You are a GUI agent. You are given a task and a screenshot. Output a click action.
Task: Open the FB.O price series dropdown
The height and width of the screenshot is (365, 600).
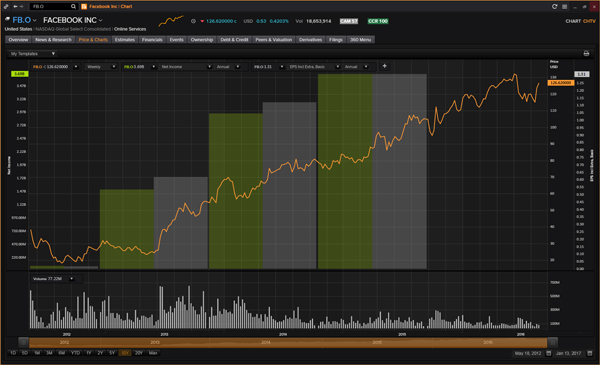click(76, 67)
